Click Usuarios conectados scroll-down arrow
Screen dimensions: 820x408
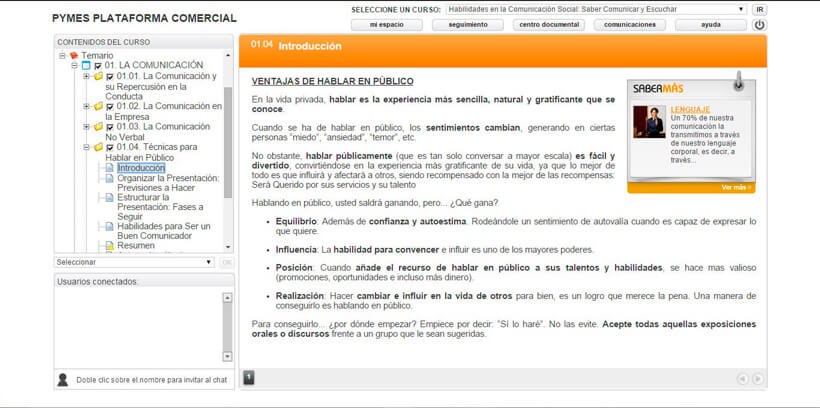pos(227,356)
